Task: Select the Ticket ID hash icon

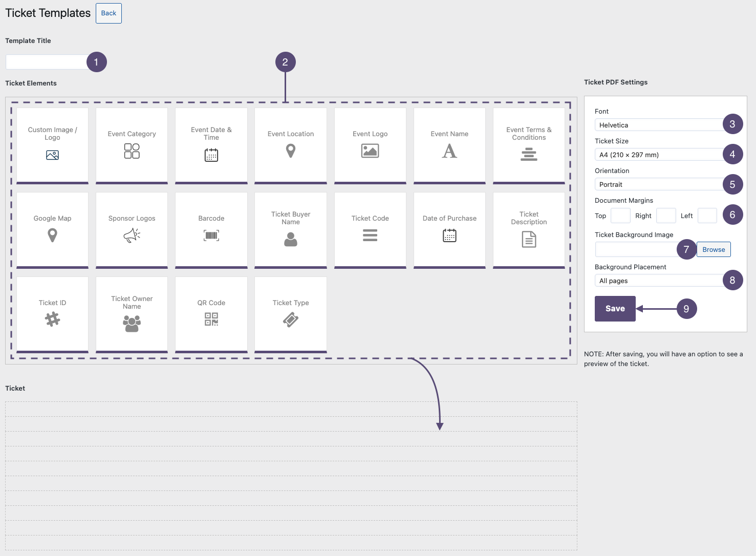Action: 52,319
